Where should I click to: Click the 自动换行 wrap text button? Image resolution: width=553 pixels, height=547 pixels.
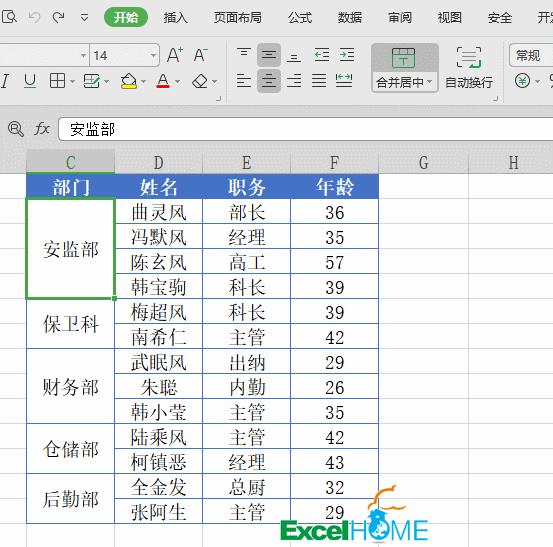point(469,68)
